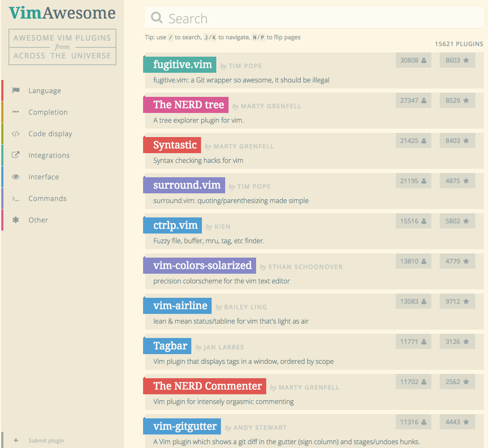Image resolution: width=488 pixels, height=448 pixels.
Task: Click the Commands terminal prompt icon
Action: coord(16,198)
